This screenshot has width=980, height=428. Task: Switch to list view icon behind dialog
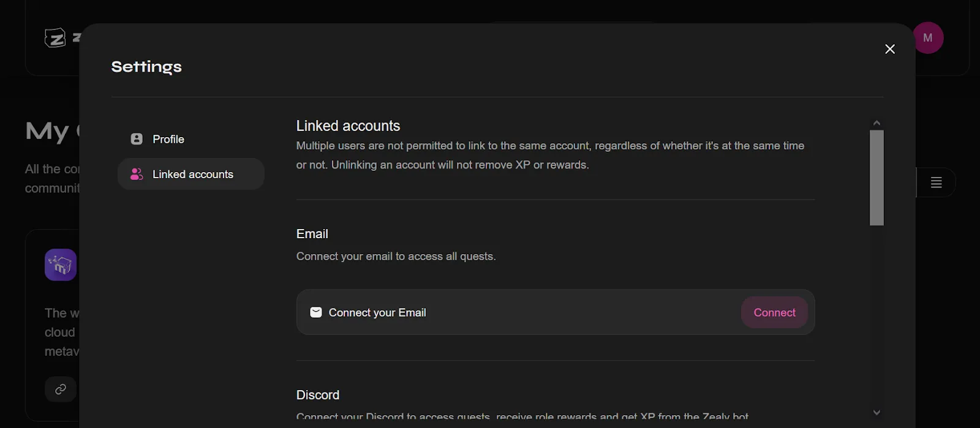click(936, 182)
